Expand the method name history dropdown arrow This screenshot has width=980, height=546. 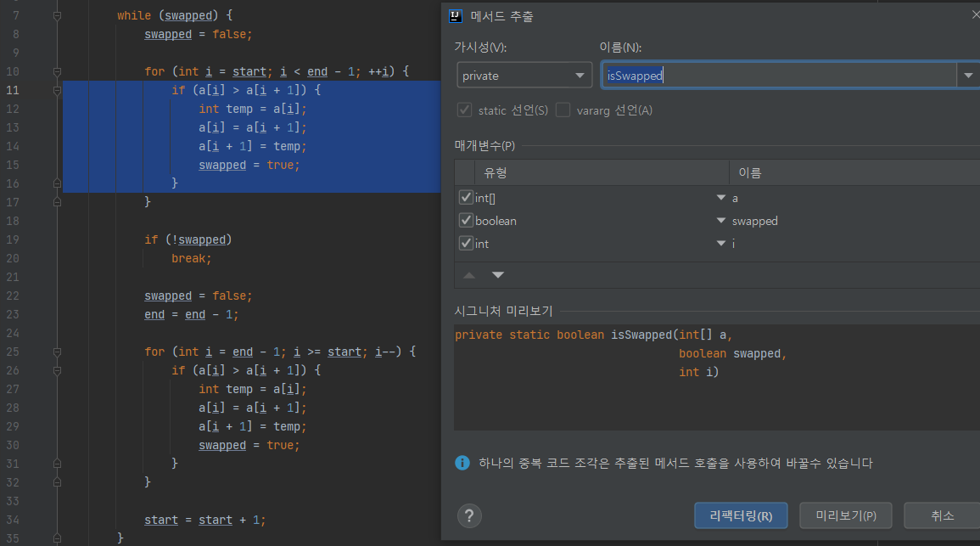968,75
